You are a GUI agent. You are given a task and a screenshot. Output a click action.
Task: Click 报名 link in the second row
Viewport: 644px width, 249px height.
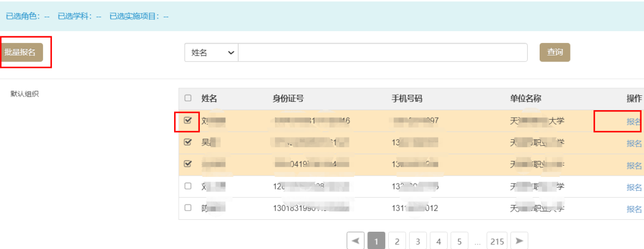point(634,143)
